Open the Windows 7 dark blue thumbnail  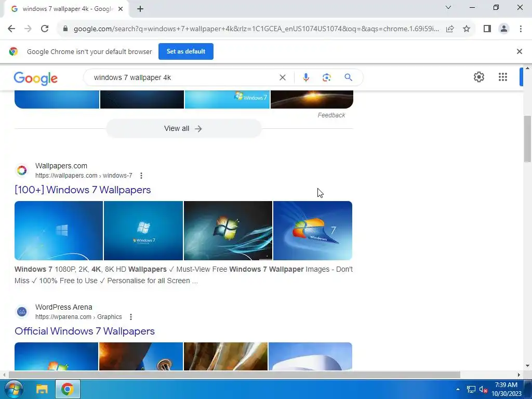click(143, 231)
